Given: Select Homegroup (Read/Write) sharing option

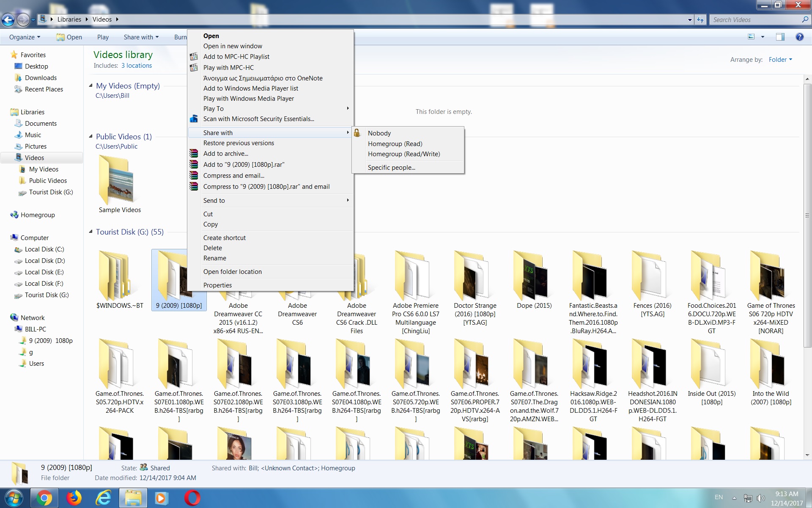Looking at the screenshot, I should pyautogui.click(x=403, y=154).
